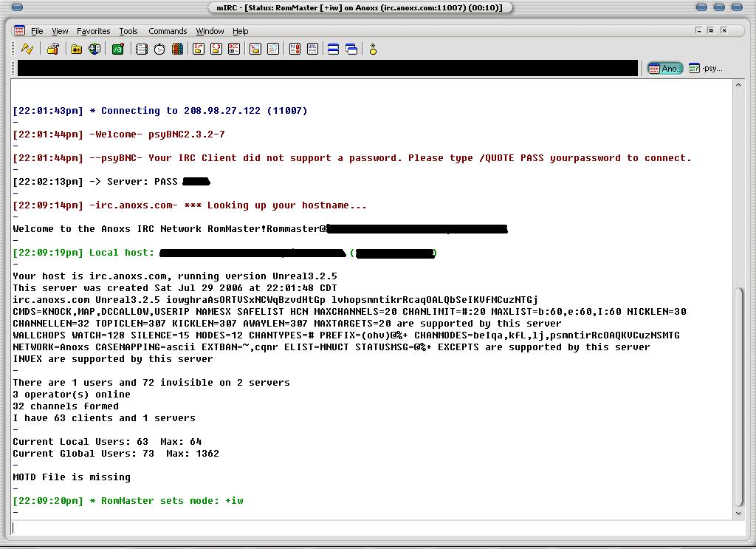This screenshot has width=756, height=549.
Task: Open the Scripts Editor /a icon
Action: tap(117, 49)
